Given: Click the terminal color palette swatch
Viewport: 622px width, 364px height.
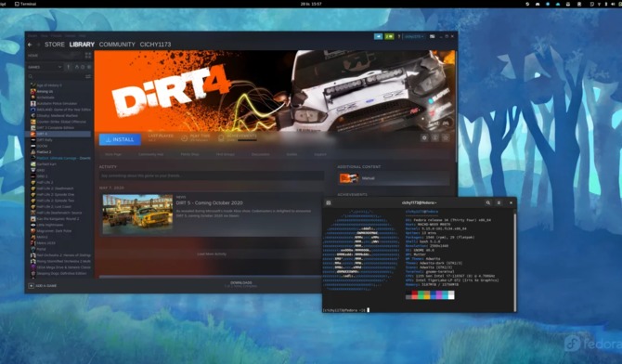Looking at the screenshot, I should (x=430, y=295).
